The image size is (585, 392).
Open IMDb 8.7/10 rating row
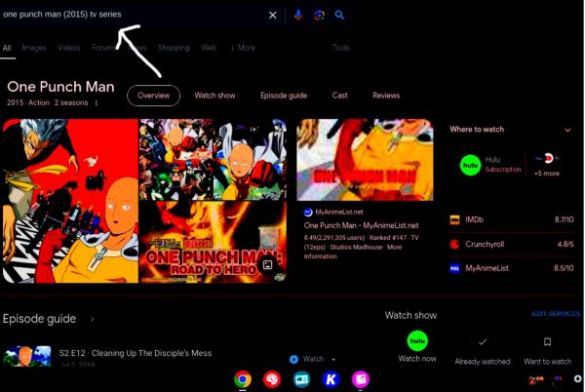pos(512,219)
